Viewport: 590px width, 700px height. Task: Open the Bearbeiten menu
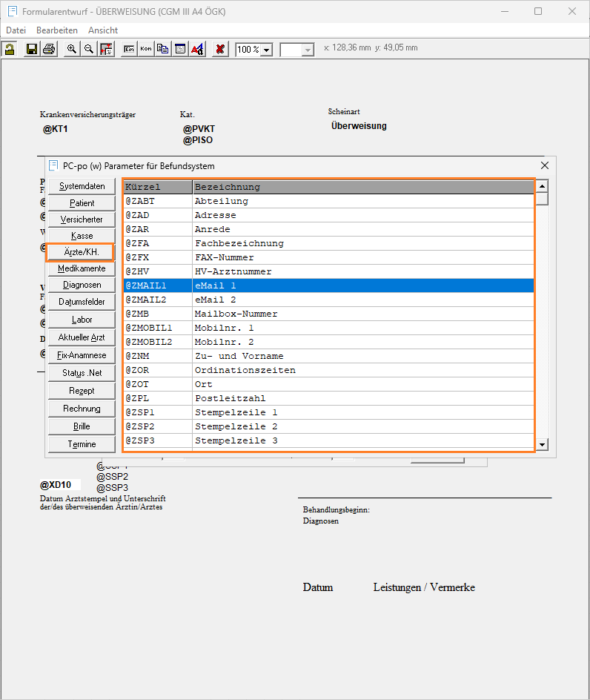coord(57,30)
